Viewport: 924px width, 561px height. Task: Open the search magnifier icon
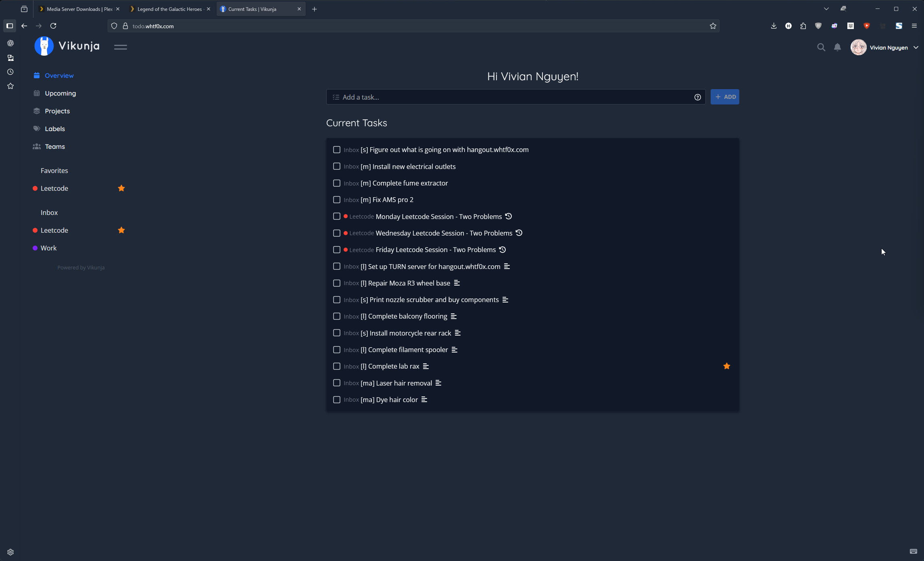coord(821,48)
